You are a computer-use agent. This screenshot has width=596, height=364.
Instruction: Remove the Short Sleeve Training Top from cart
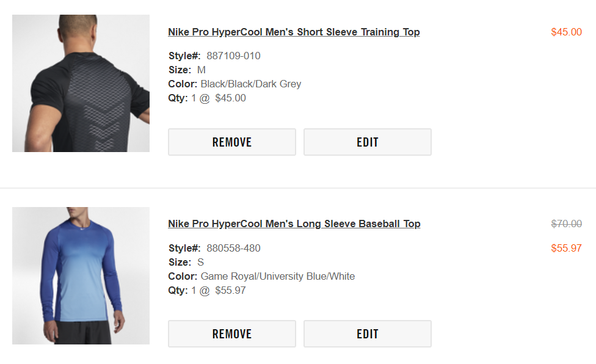pyautogui.click(x=231, y=142)
